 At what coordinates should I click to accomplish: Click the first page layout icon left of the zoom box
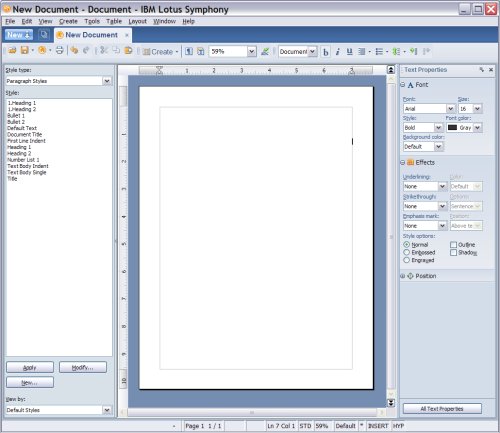pyautogui.click(x=189, y=51)
